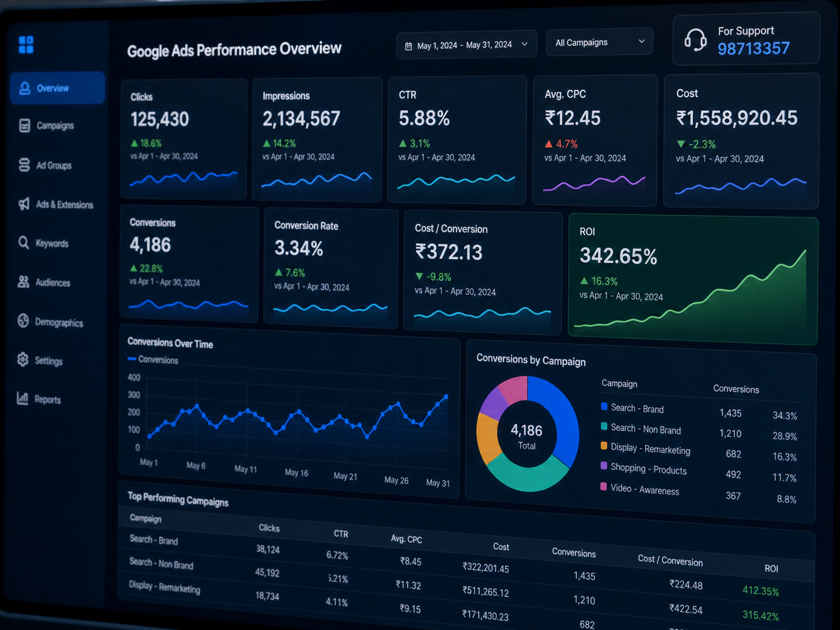Image resolution: width=840 pixels, height=630 pixels.
Task: Click the Cost / Conversion value ₹372.13
Action: click(x=449, y=252)
